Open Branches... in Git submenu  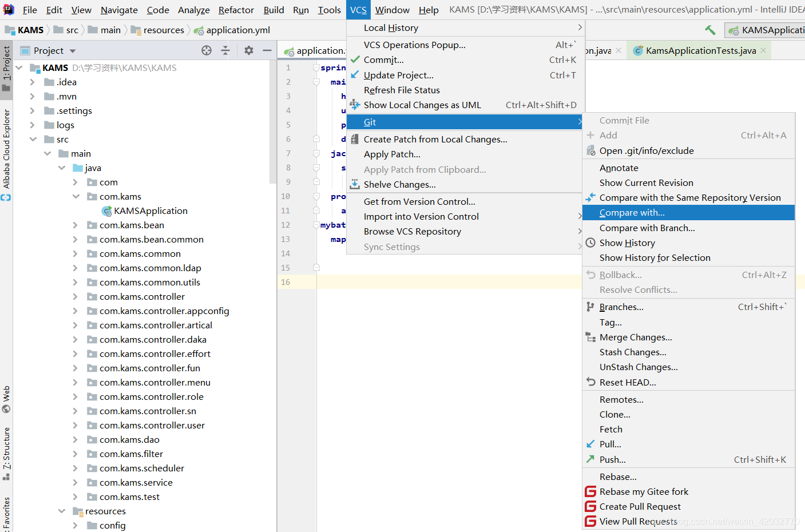689,307
